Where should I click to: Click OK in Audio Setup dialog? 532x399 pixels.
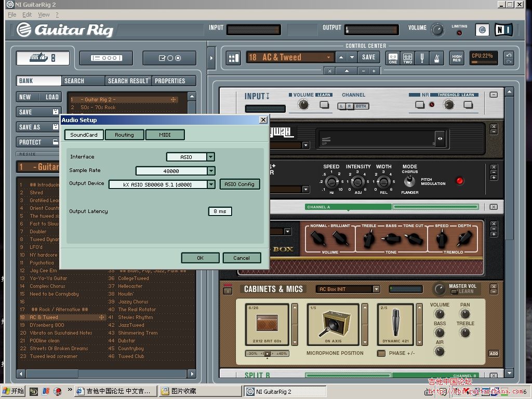pyautogui.click(x=200, y=258)
